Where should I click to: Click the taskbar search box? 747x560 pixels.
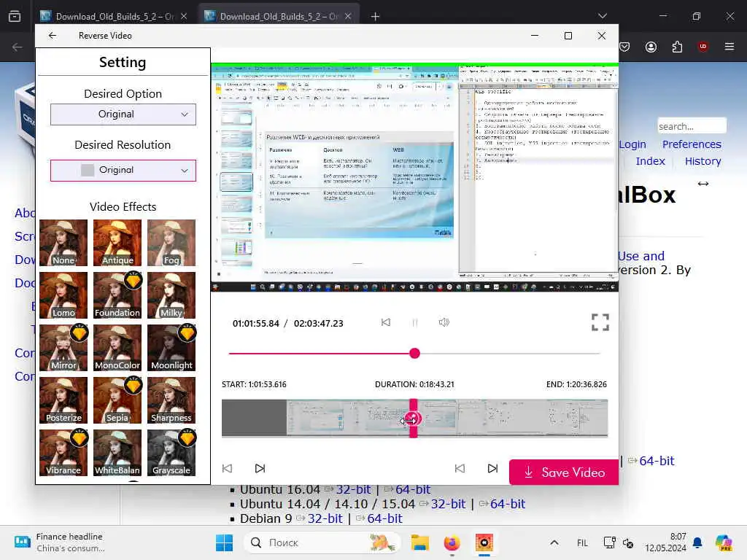322,542
